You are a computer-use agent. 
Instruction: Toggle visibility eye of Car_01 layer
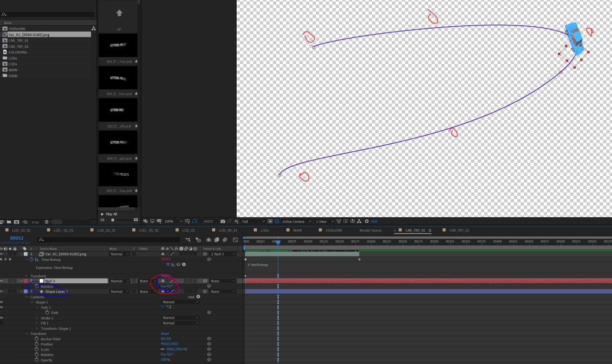tap(1, 254)
